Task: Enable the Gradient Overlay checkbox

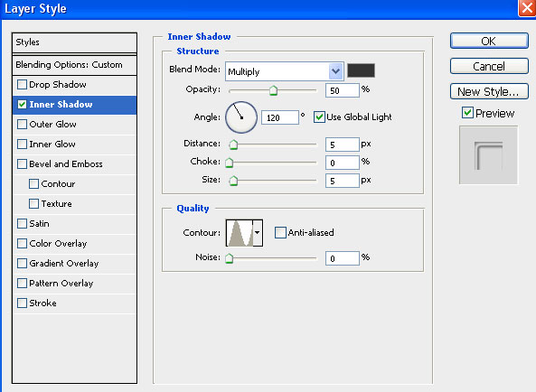Action: [x=23, y=263]
